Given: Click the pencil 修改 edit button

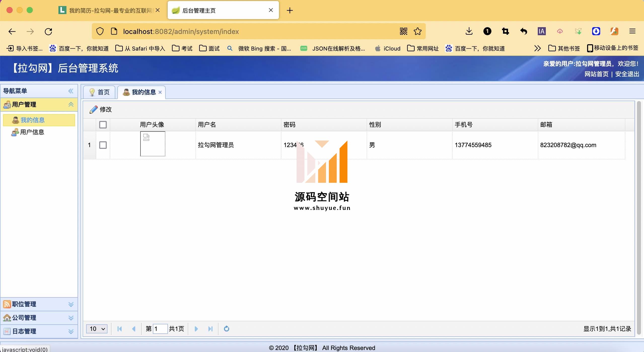Looking at the screenshot, I should pos(101,109).
